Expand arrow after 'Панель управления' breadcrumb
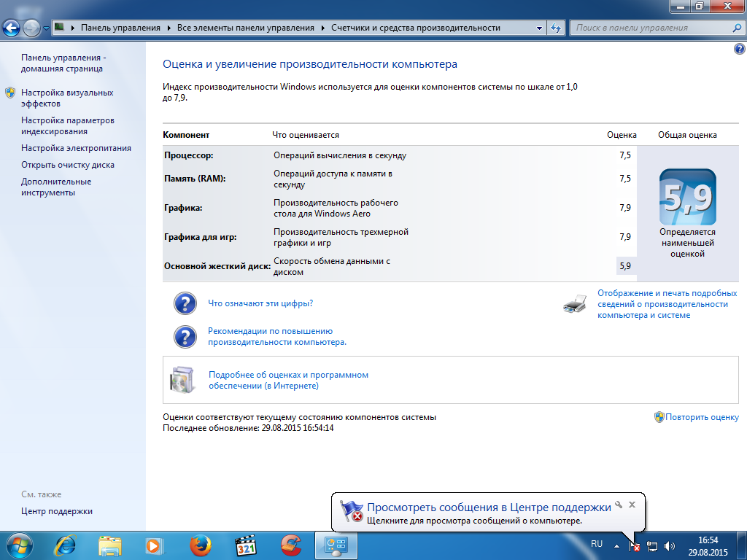The height and width of the screenshot is (560, 747). pyautogui.click(x=169, y=28)
